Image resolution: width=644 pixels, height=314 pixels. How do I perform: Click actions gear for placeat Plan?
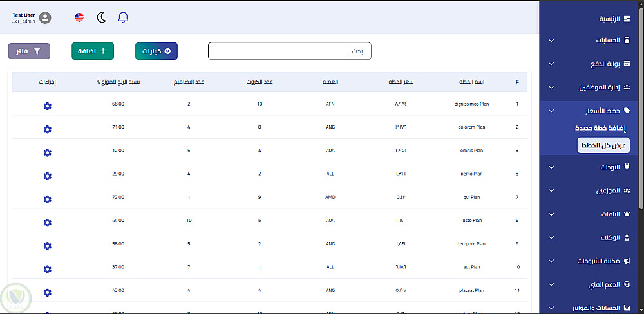pos(47,293)
